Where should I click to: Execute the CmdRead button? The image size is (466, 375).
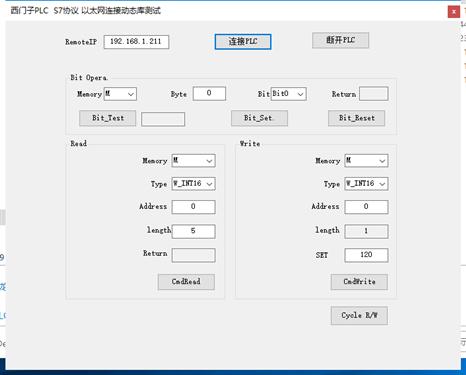pyautogui.click(x=186, y=282)
